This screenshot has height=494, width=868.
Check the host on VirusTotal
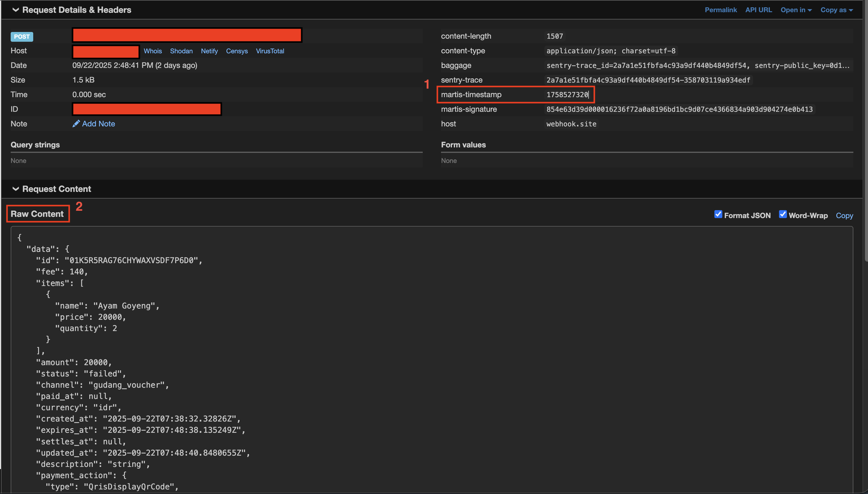269,51
